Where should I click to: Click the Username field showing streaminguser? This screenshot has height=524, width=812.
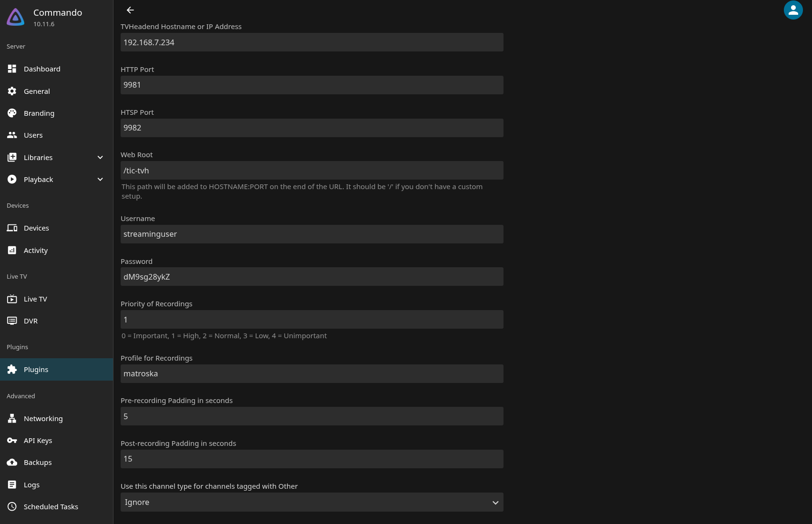[312, 234]
